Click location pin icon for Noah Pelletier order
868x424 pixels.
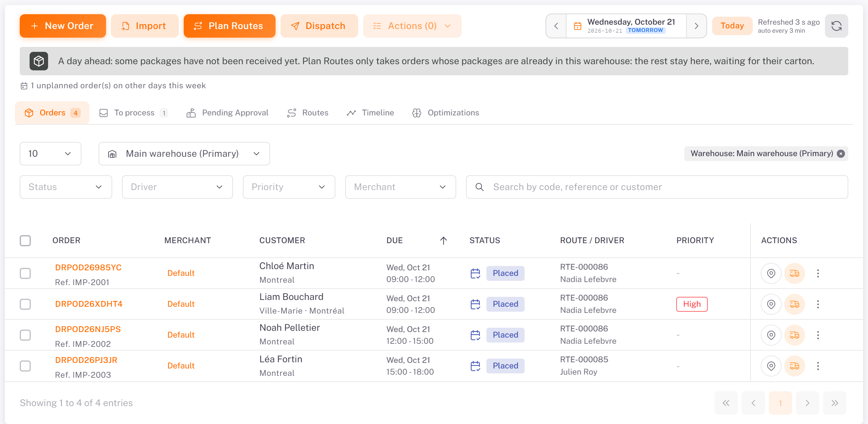pyautogui.click(x=771, y=335)
